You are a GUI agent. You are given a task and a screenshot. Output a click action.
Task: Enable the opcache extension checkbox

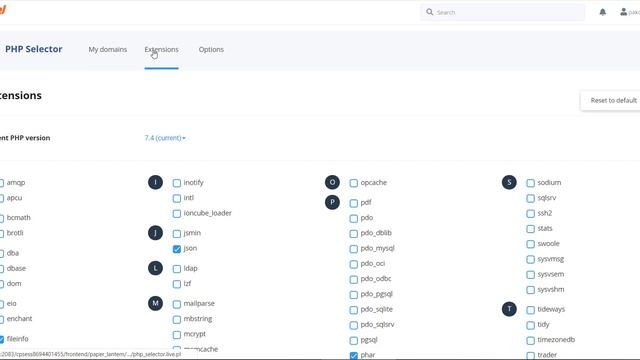353,183
